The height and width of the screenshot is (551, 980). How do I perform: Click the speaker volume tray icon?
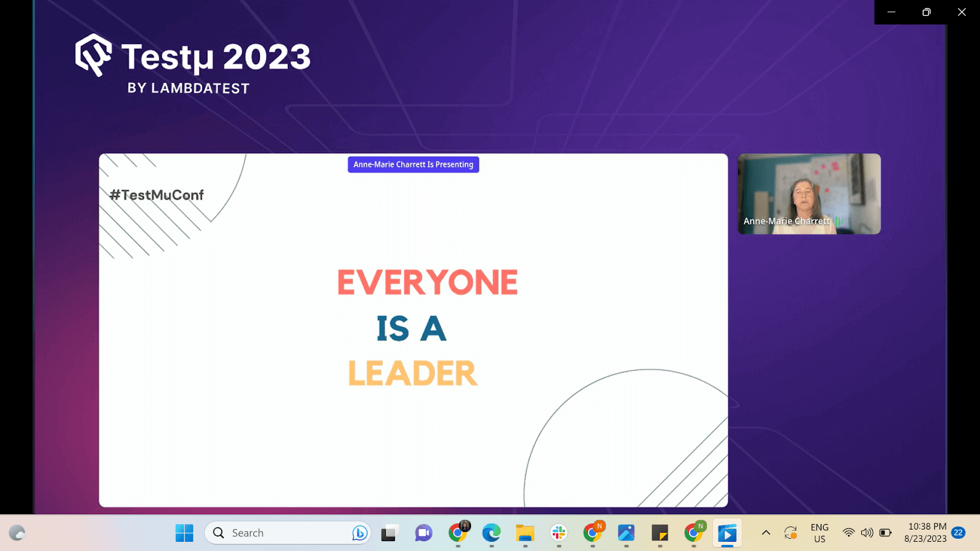(x=867, y=533)
